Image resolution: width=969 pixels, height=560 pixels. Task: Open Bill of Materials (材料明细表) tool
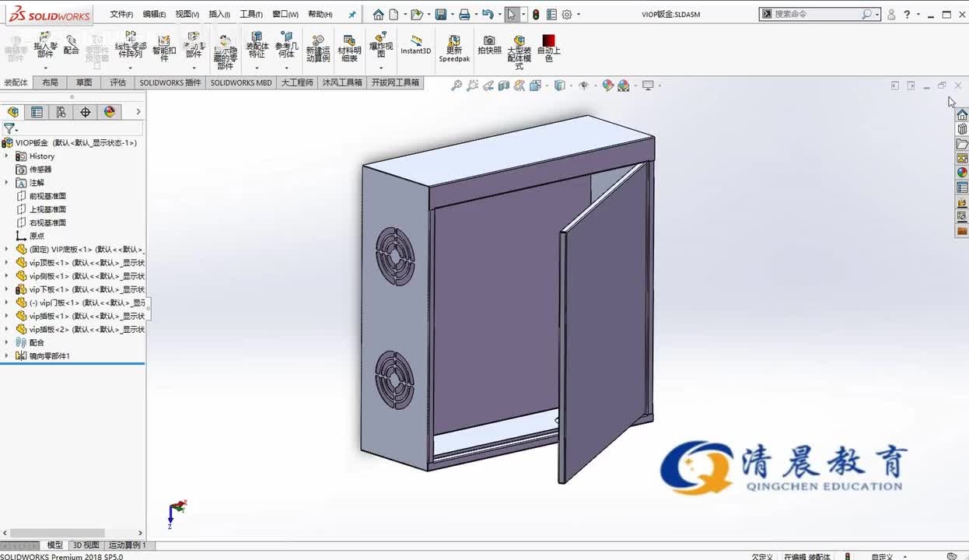349,48
